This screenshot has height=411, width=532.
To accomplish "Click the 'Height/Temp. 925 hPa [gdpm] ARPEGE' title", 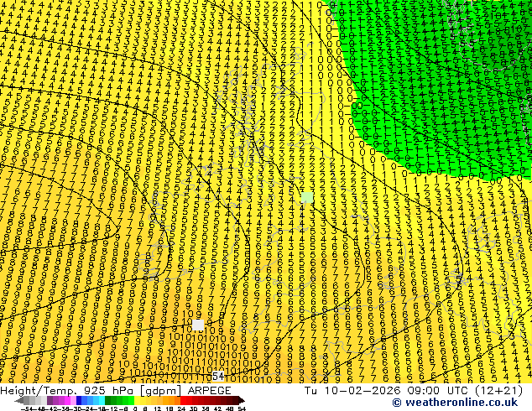I will coord(116,390).
